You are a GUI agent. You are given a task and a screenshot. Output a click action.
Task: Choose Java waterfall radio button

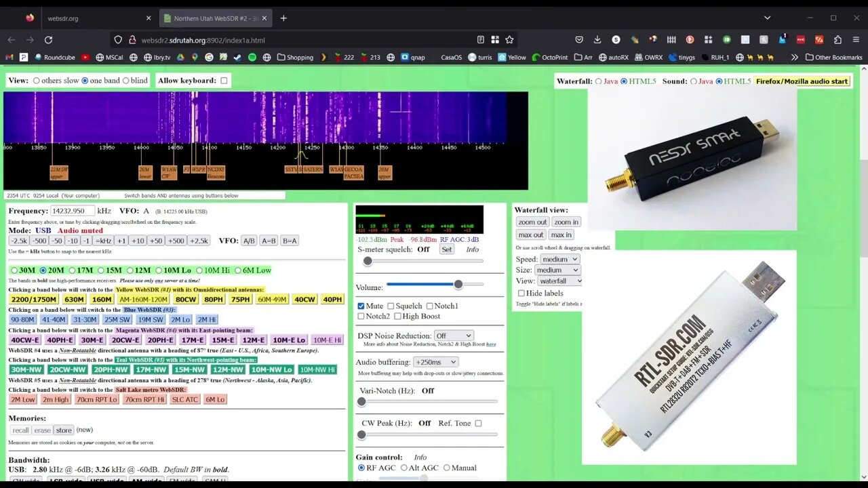[598, 81]
